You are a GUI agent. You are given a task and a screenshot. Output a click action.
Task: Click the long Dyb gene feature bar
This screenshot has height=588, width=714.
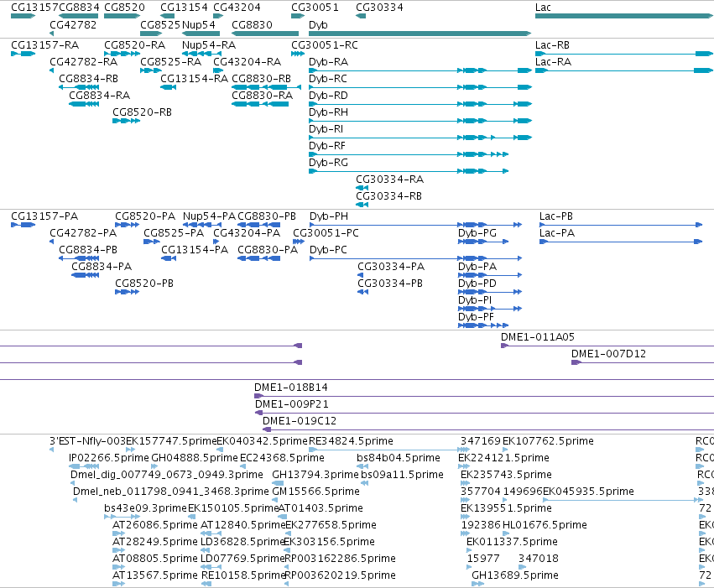point(420,34)
